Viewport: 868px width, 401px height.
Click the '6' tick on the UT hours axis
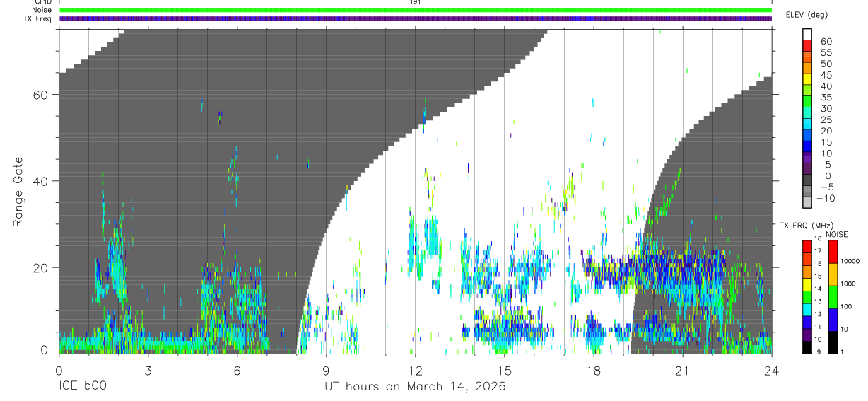tap(237, 371)
